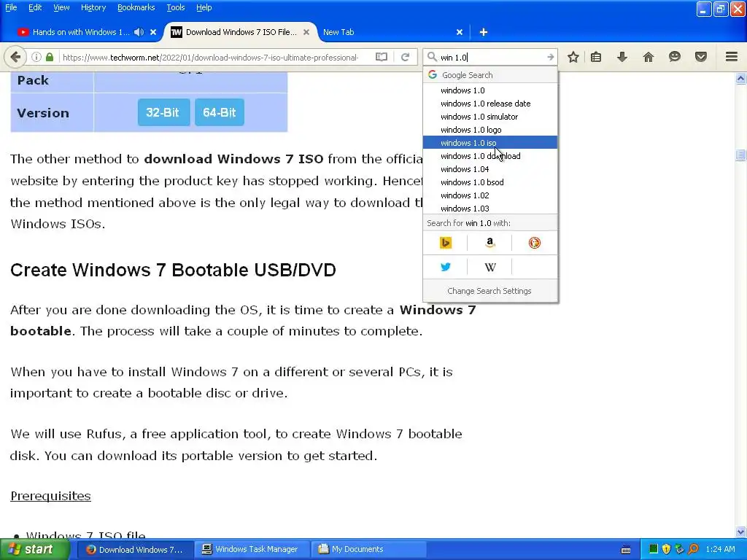The height and width of the screenshot is (560, 747).
Task: Click the vertical scrollbar thumb
Action: (740, 155)
